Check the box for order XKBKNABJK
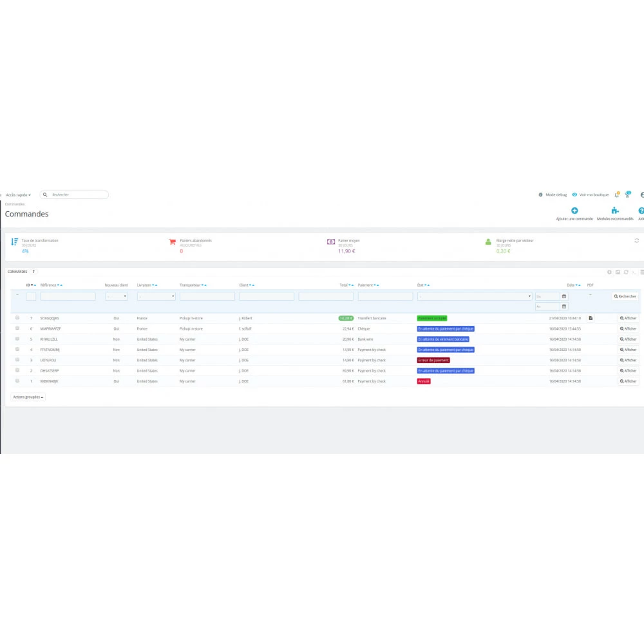The height and width of the screenshot is (644, 644). pos(17,381)
